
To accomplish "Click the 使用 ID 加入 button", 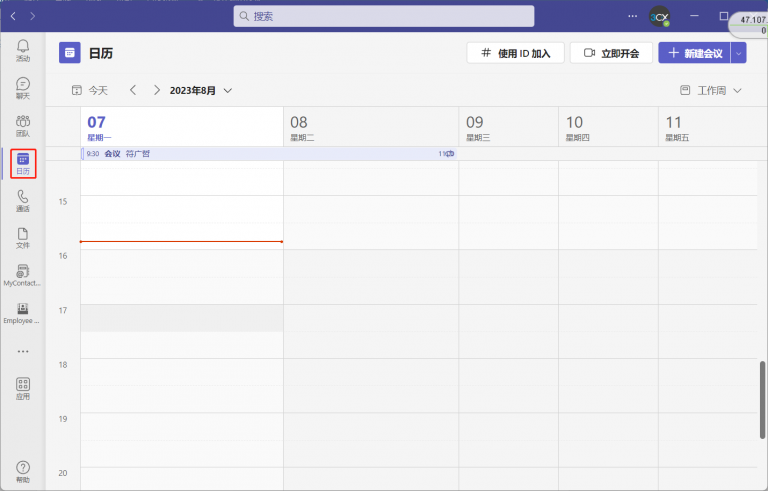I will [516, 53].
